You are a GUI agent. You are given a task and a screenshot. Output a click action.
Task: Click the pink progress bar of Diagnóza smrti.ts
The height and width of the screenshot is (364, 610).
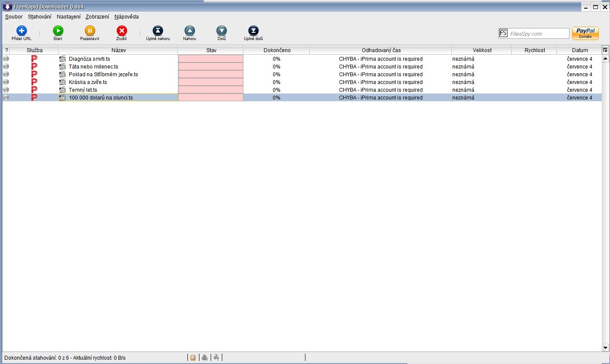(x=211, y=59)
